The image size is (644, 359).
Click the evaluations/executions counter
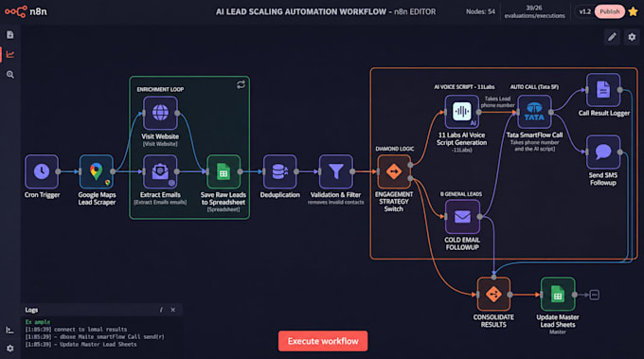(534, 12)
